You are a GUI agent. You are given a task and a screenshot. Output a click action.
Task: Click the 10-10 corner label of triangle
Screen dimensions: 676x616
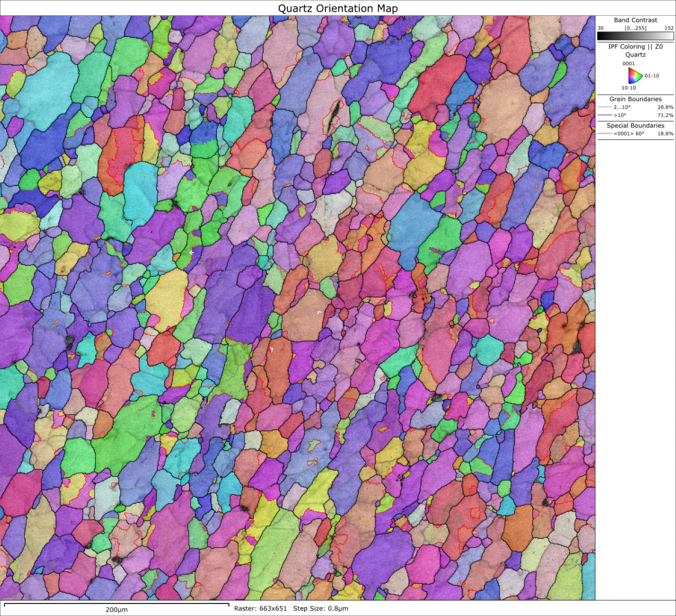[x=629, y=88]
